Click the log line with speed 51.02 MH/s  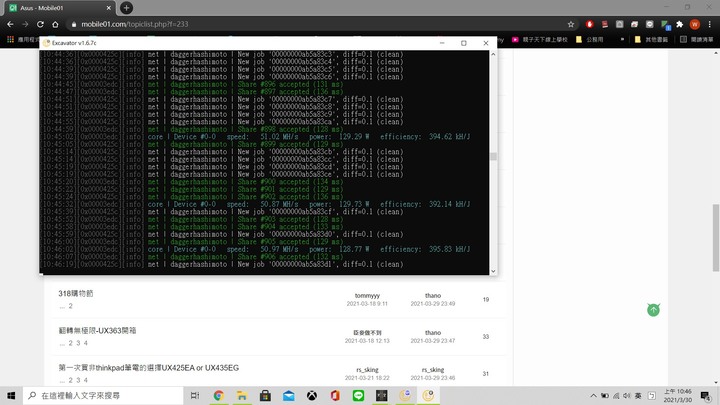[x=255, y=137]
